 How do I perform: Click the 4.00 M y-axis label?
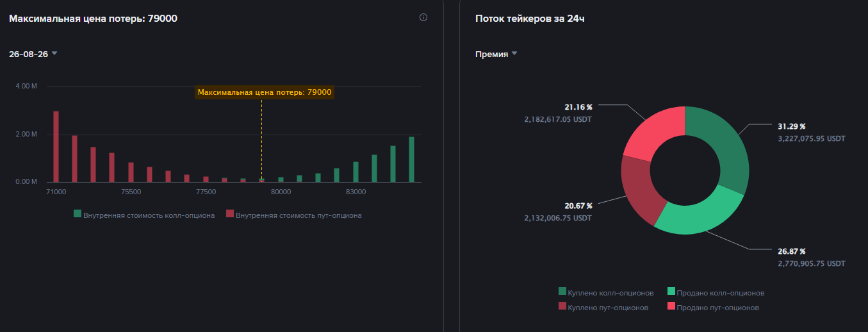pyautogui.click(x=26, y=86)
